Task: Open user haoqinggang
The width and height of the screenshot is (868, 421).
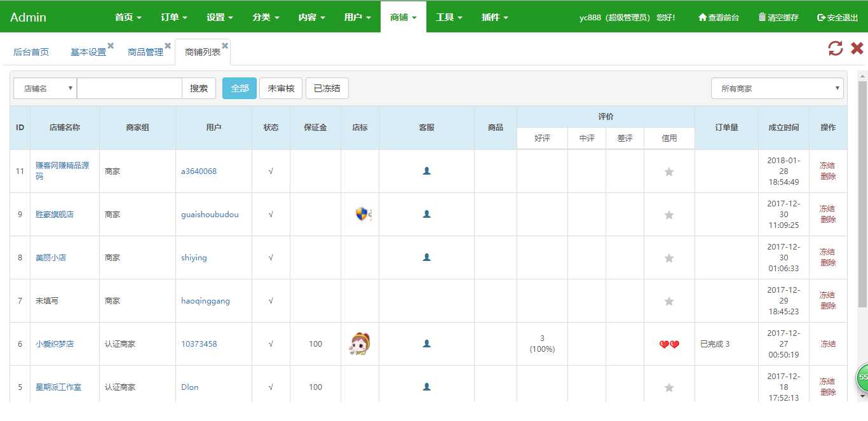Action: (x=205, y=300)
